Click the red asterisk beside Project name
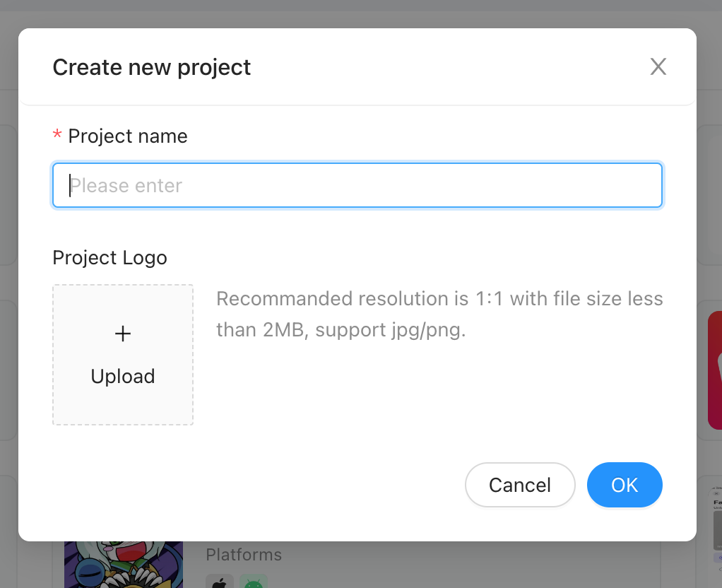The height and width of the screenshot is (588, 722). (57, 135)
